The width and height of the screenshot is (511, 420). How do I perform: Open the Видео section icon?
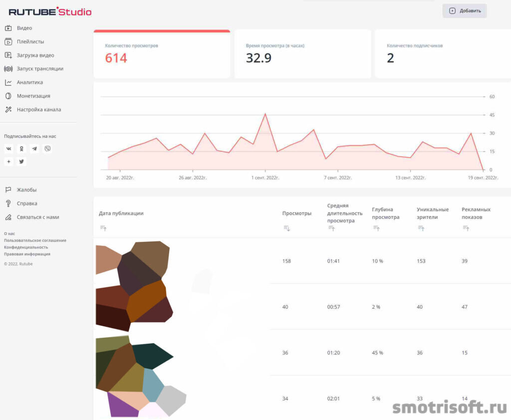pyautogui.click(x=8, y=28)
